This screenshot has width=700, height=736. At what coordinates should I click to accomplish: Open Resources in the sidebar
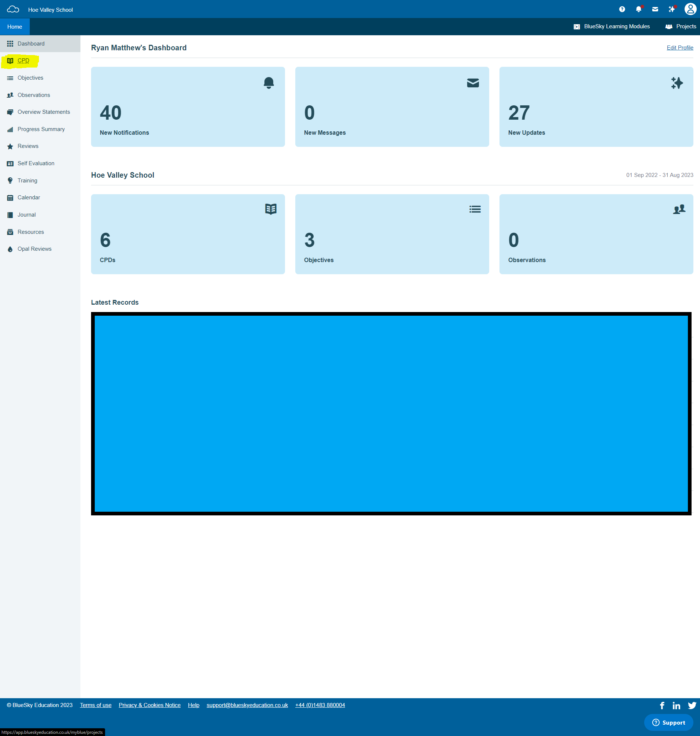coord(40,232)
